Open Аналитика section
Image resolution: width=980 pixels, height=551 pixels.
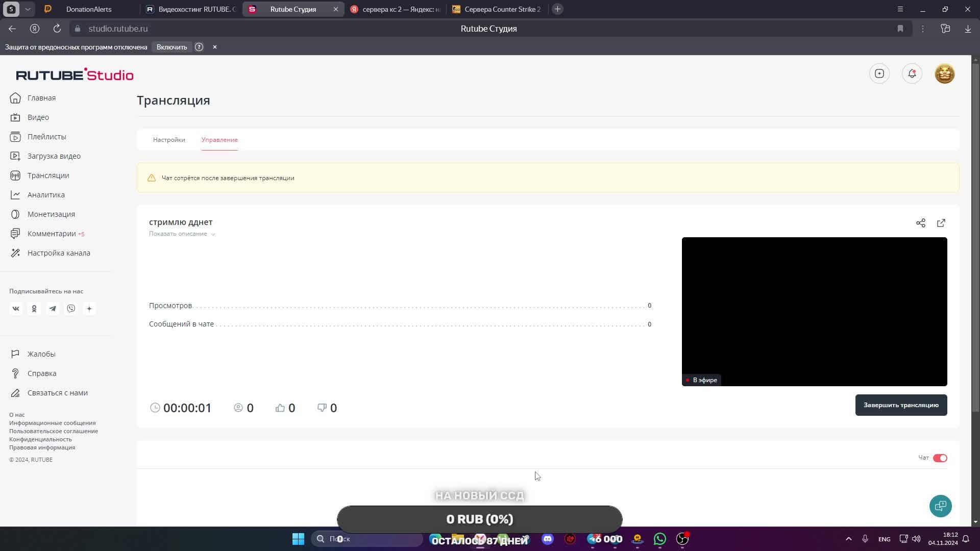37,195
